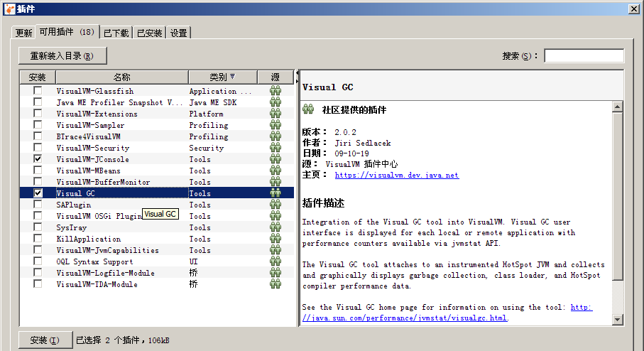Click the source icon for SAPlugin
Image resolution: width=644 pixels, height=351 pixels.
pyautogui.click(x=275, y=204)
